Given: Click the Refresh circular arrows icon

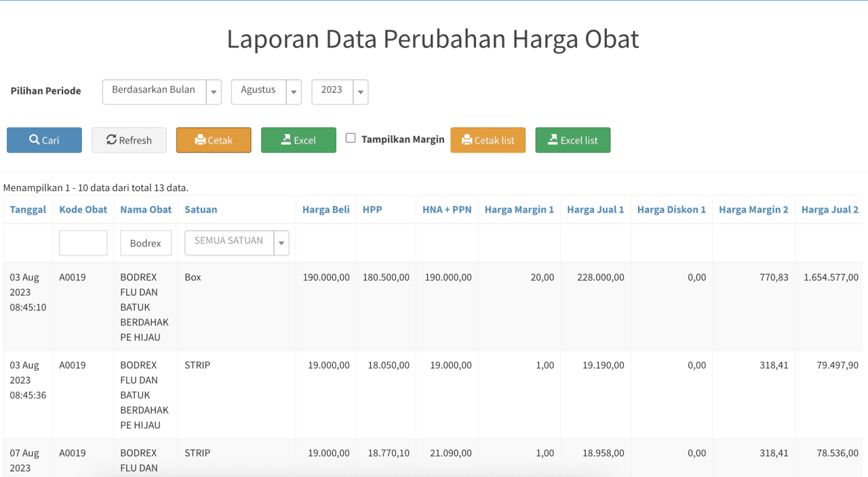Looking at the screenshot, I should 112,140.
